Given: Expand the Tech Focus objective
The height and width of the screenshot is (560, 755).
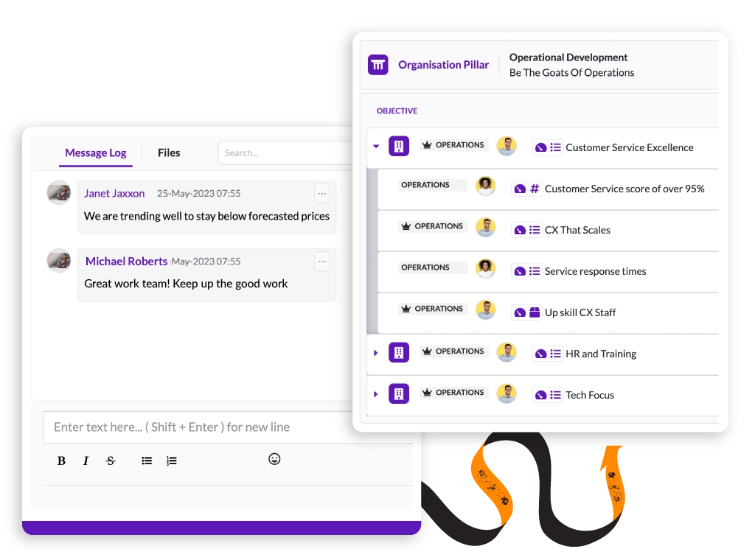Looking at the screenshot, I should pyautogui.click(x=376, y=394).
